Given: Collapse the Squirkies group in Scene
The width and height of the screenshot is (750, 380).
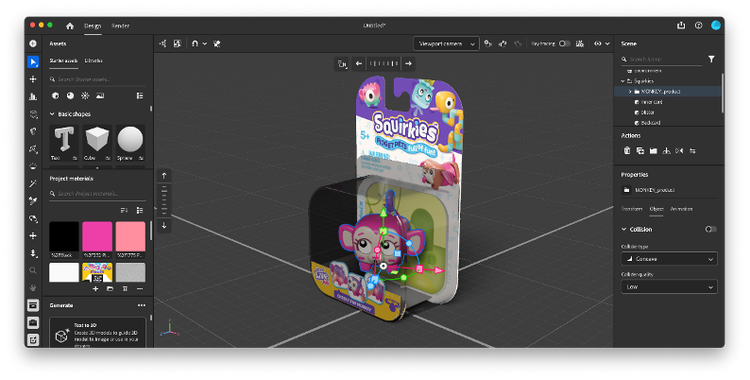Looking at the screenshot, I should point(622,81).
